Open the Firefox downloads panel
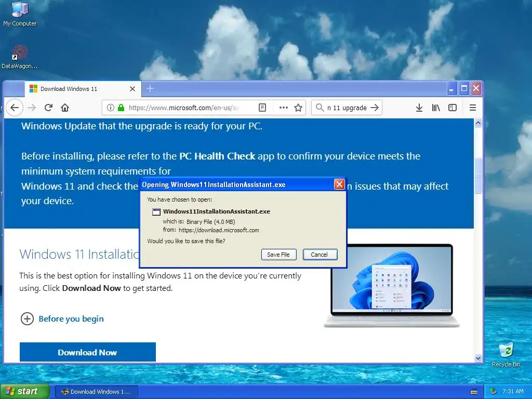The image size is (532, 399). pos(419,108)
